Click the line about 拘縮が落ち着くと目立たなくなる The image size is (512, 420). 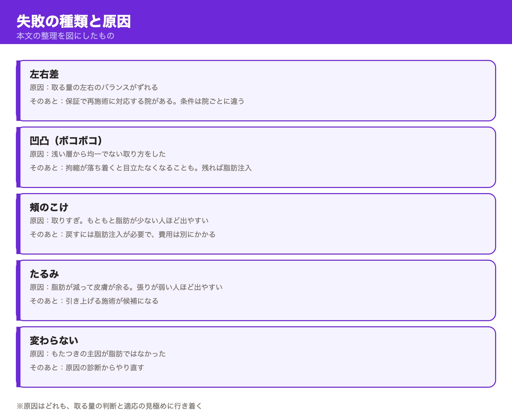point(141,168)
